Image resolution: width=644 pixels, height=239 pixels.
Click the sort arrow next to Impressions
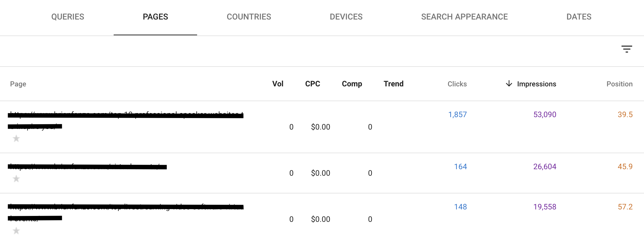[509, 84]
